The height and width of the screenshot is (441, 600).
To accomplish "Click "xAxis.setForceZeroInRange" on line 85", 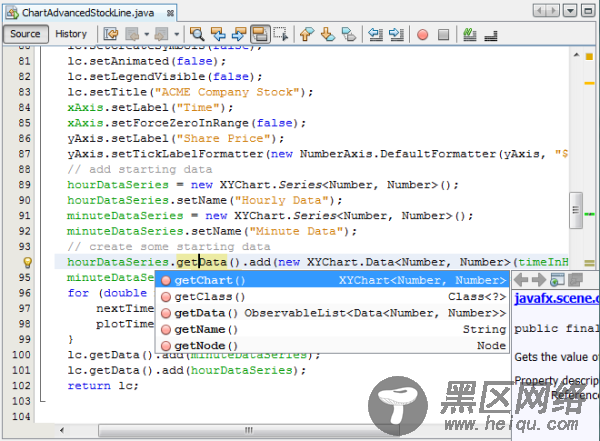I will [x=158, y=123].
